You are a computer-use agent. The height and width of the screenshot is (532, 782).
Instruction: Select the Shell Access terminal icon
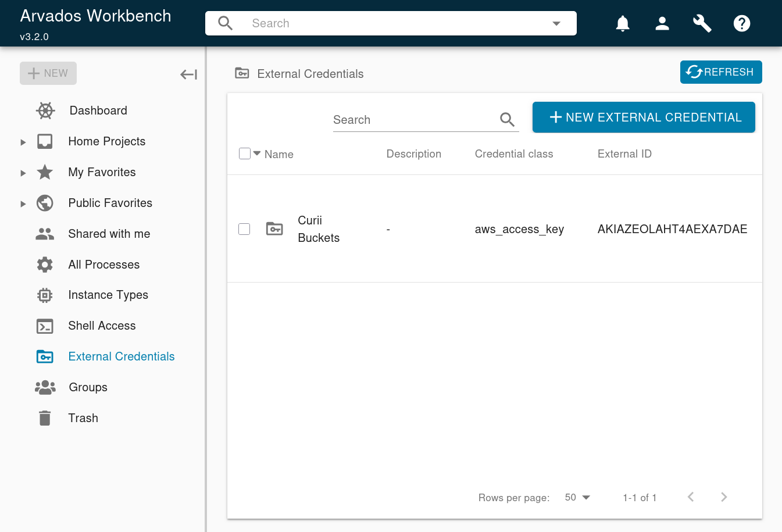[45, 326]
